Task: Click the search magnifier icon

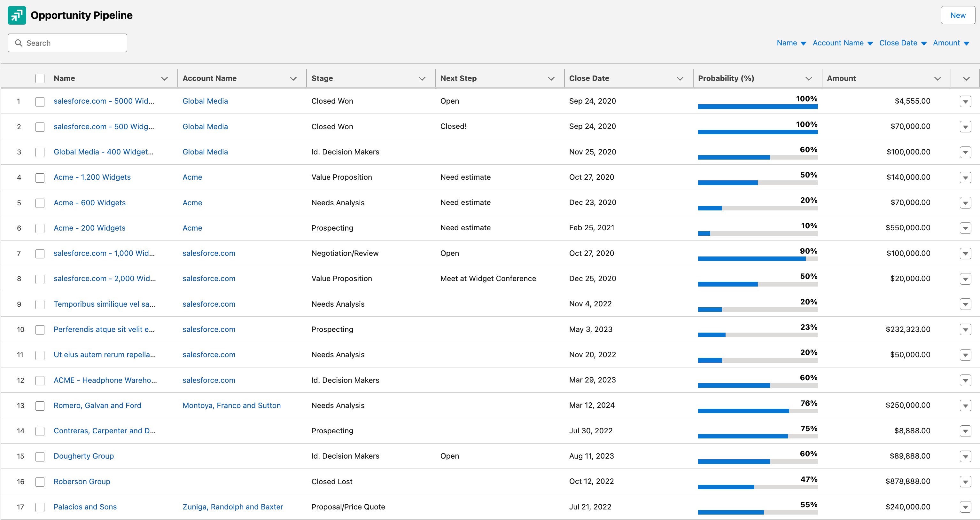Action: click(18, 43)
